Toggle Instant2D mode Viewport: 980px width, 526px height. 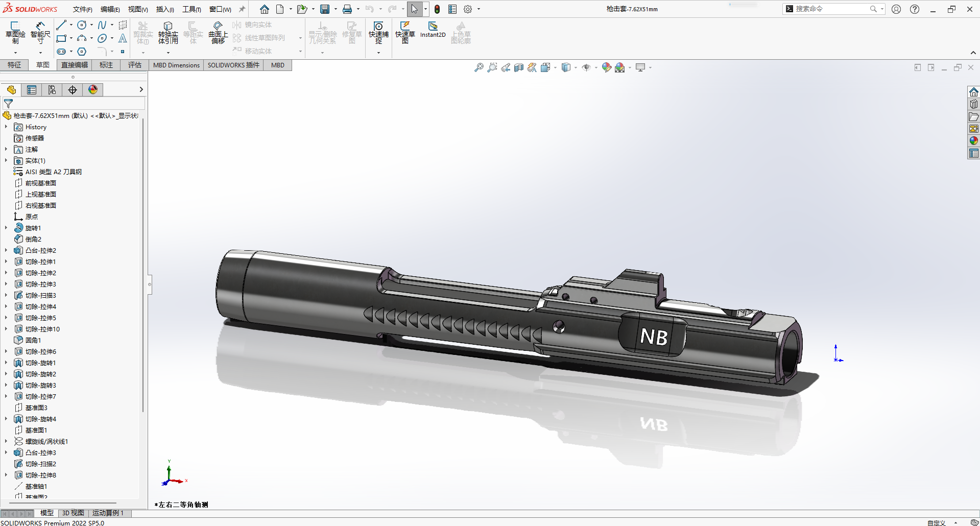(x=433, y=30)
